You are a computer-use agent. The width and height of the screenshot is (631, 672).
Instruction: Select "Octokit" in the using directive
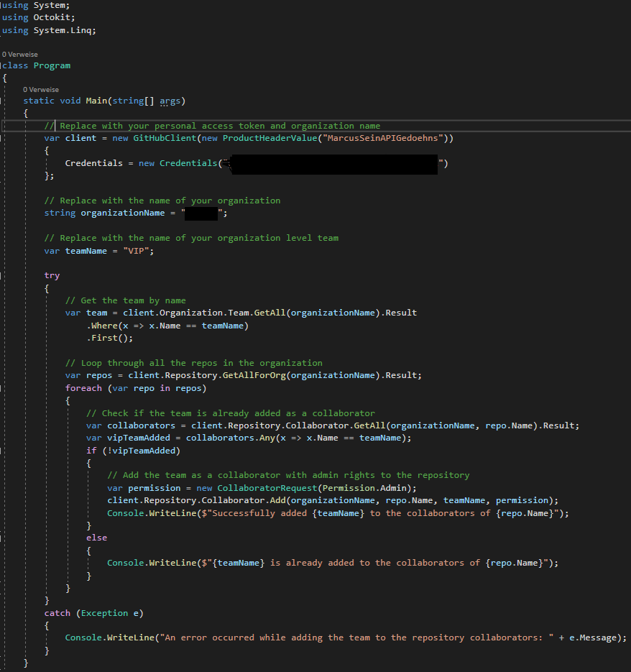52,17
